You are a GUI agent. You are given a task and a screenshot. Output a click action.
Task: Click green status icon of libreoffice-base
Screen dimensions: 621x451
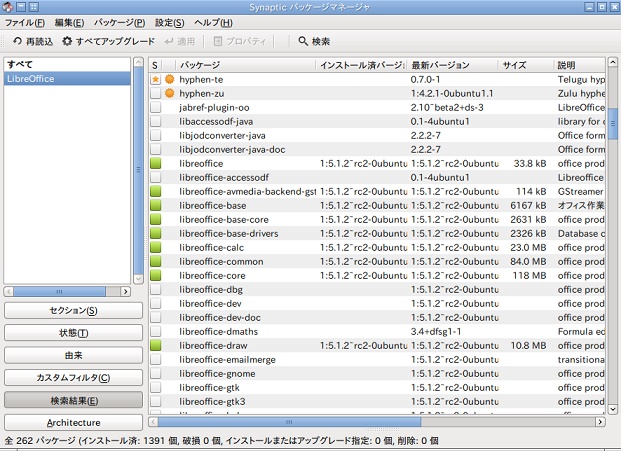[x=156, y=205]
